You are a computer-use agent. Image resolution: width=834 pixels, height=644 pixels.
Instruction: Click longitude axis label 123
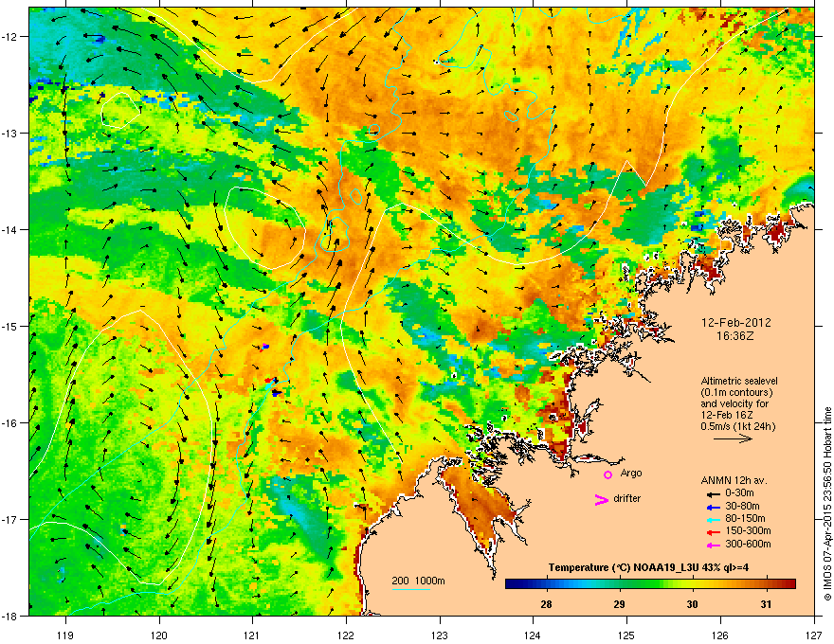pos(440,635)
